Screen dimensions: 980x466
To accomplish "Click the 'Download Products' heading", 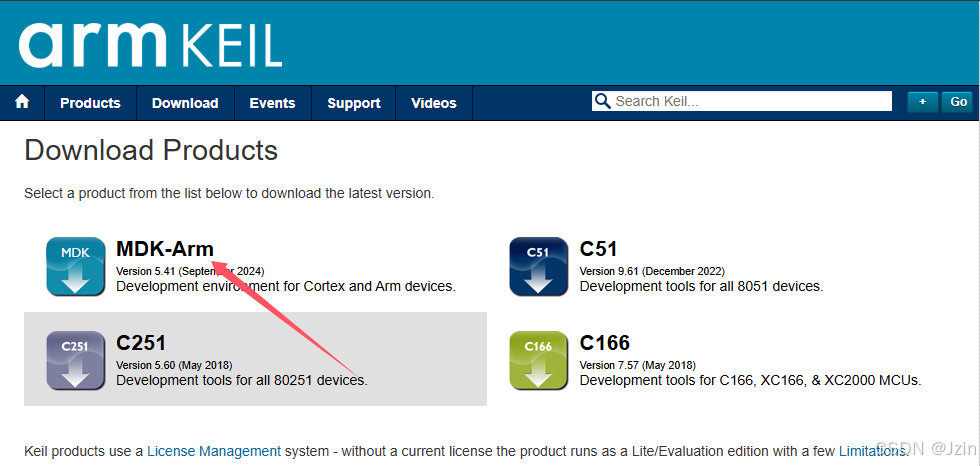I will [x=151, y=151].
